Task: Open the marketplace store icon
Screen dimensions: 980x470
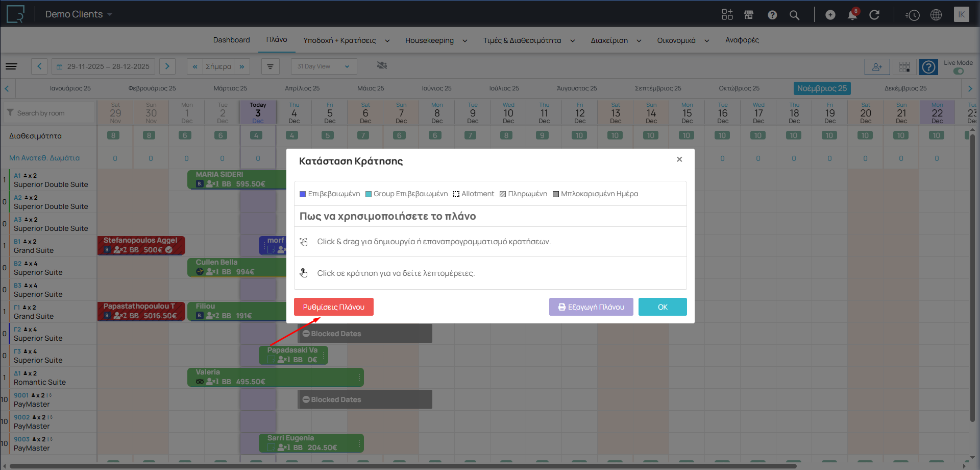Action: click(749, 15)
